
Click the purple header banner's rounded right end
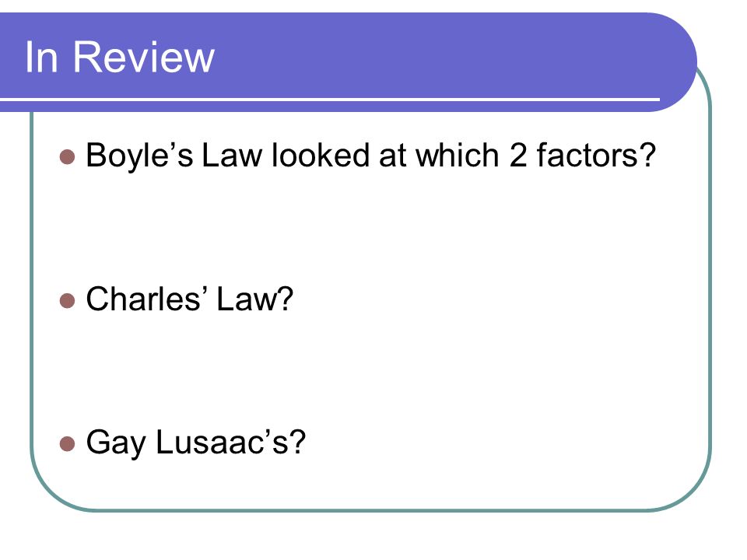coord(676,62)
